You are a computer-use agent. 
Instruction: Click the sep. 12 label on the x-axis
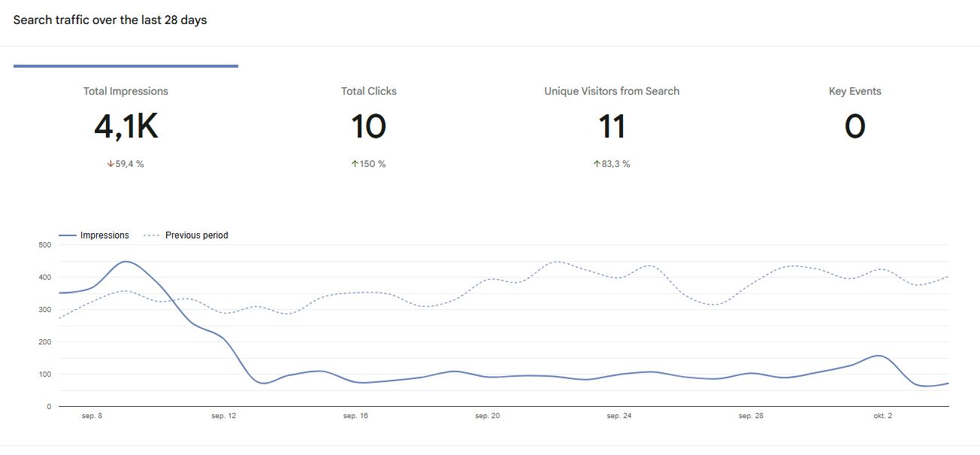click(x=223, y=416)
